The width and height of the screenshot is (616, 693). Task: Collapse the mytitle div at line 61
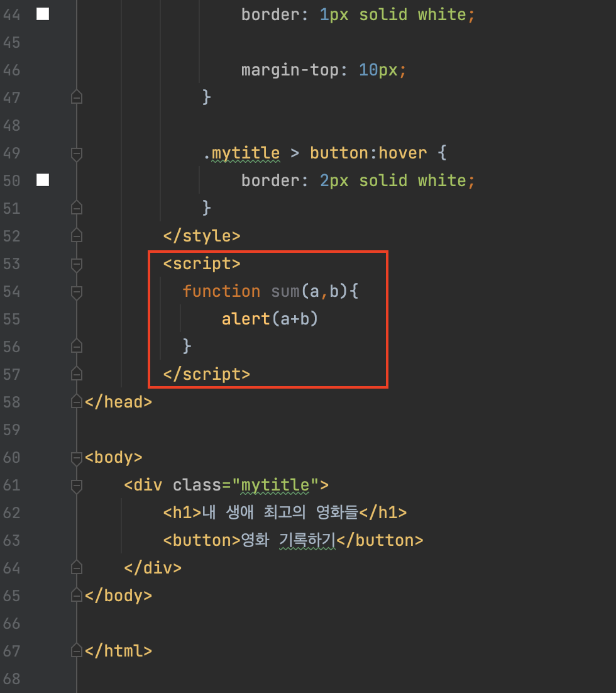(x=77, y=485)
